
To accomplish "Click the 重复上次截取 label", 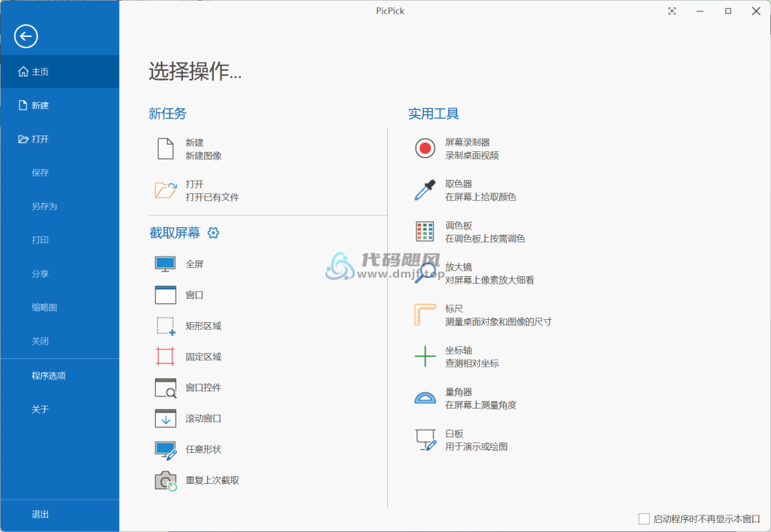I will click(212, 480).
